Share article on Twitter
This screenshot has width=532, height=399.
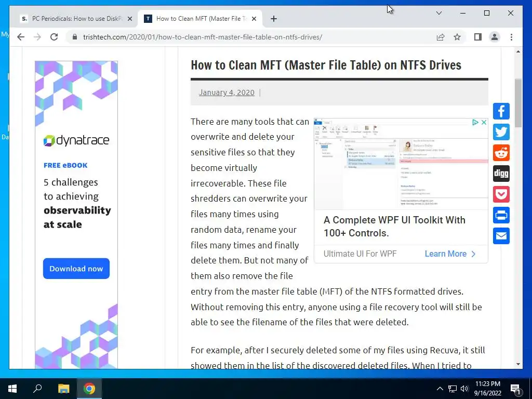point(501,132)
